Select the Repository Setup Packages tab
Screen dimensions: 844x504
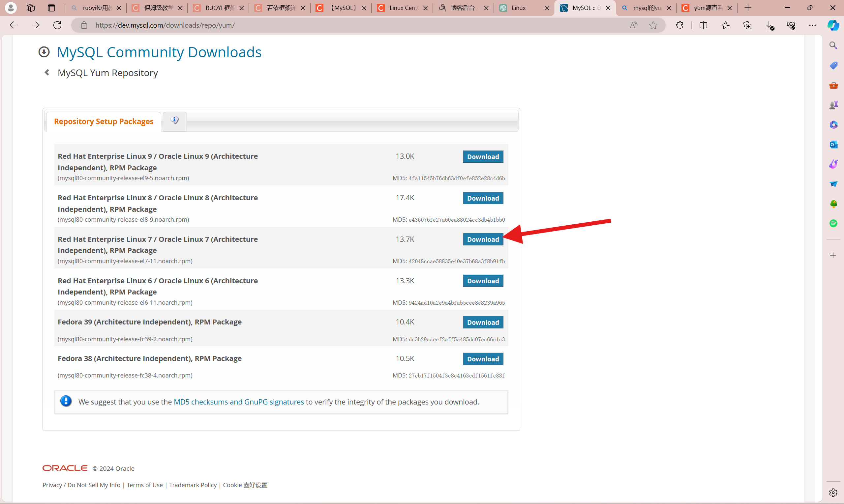coord(103,122)
